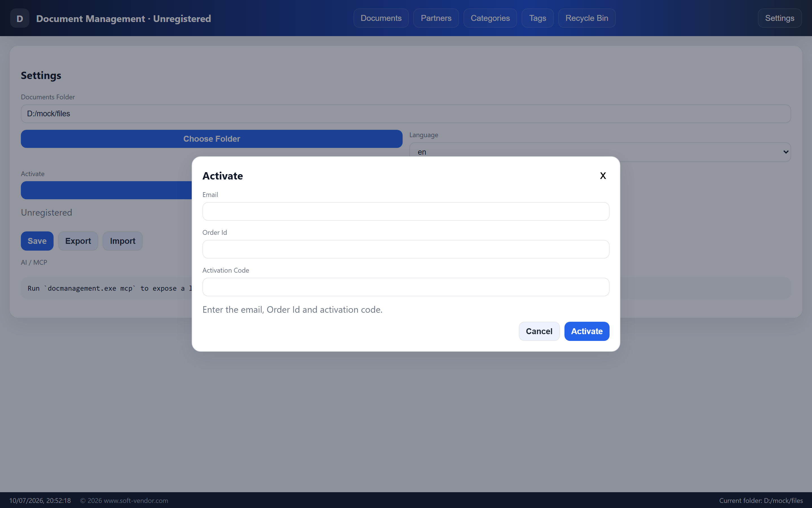The image size is (812, 508).
Task: Click the Export button
Action: click(78, 241)
